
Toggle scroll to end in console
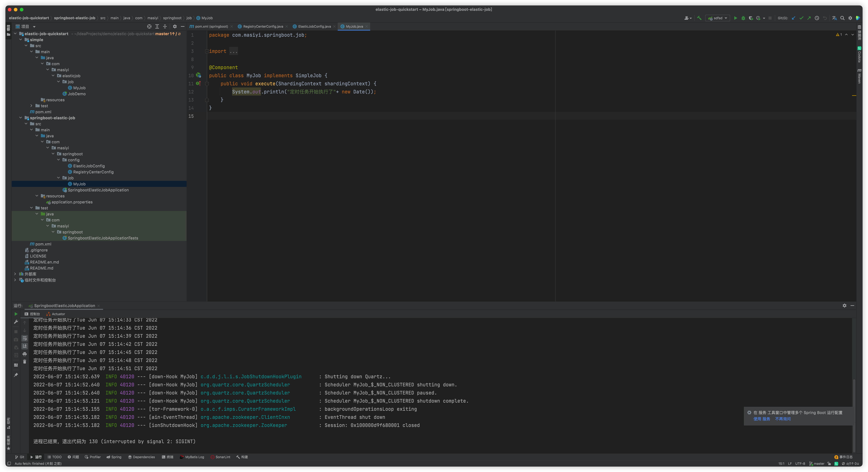click(x=25, y=346)
